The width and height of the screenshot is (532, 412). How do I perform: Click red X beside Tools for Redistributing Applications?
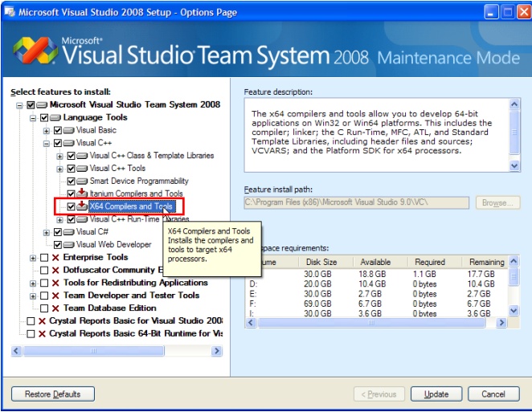[x=55, y=283]
